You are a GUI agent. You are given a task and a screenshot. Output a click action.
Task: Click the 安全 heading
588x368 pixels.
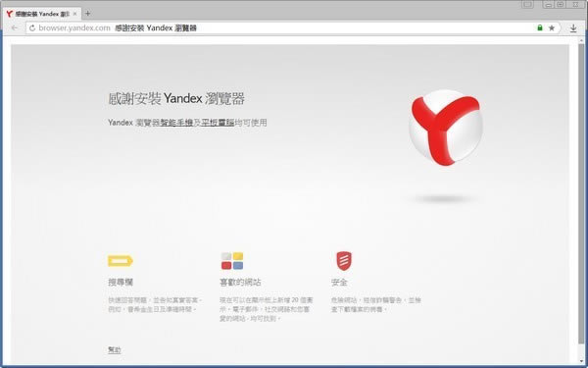[x=339, y=282]
